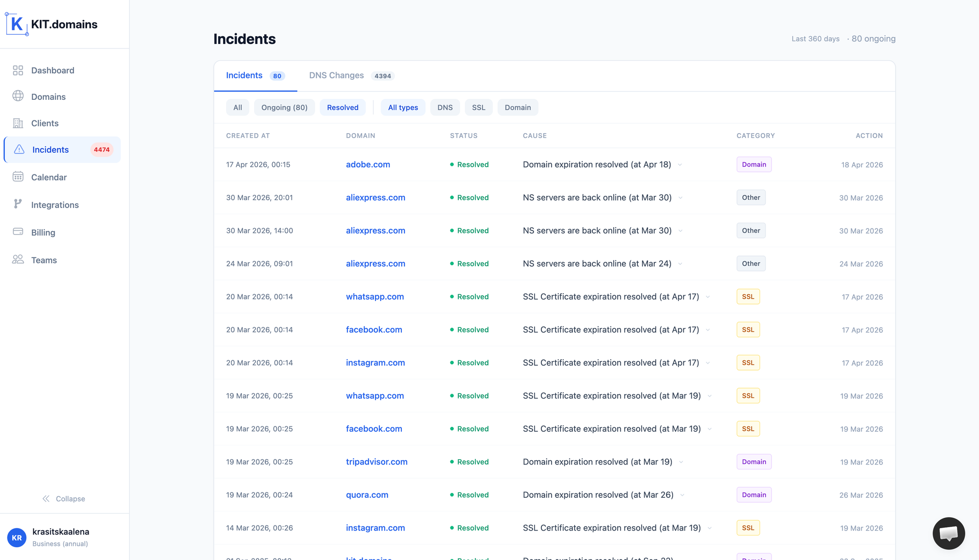Click SSL tag in instagram.com 20 Mar row

pos(748,363)
